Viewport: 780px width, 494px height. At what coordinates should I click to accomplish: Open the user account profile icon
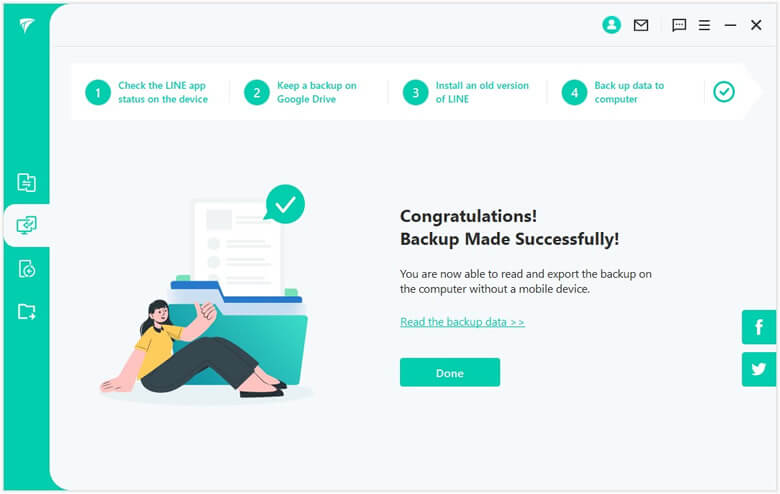[x=611, y=24]
